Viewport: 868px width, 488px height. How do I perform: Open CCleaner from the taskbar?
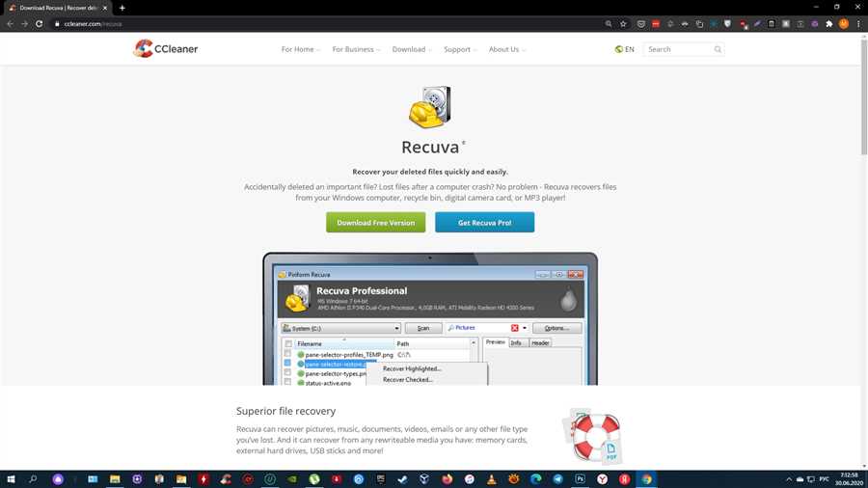pos(226,479)
